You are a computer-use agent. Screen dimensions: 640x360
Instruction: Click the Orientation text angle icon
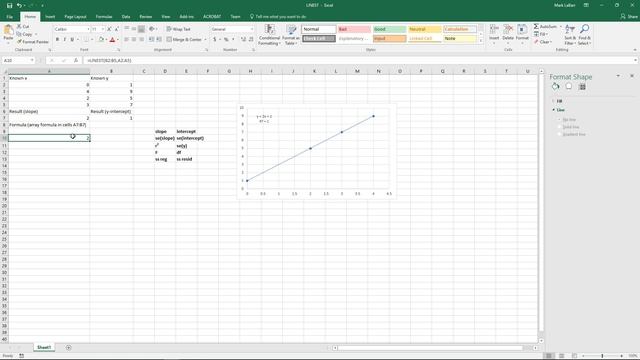click(x=152, y=29)
